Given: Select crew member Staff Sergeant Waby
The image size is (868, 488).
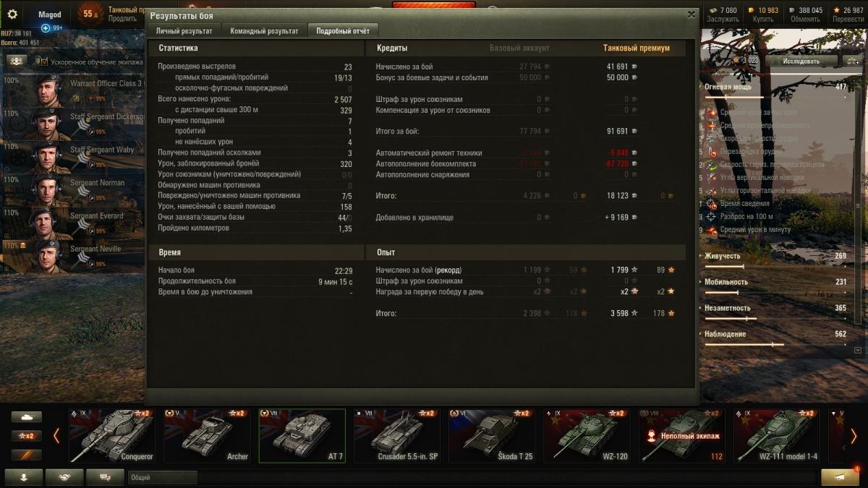Looking at the screenshot, I should tap(72, 156).
